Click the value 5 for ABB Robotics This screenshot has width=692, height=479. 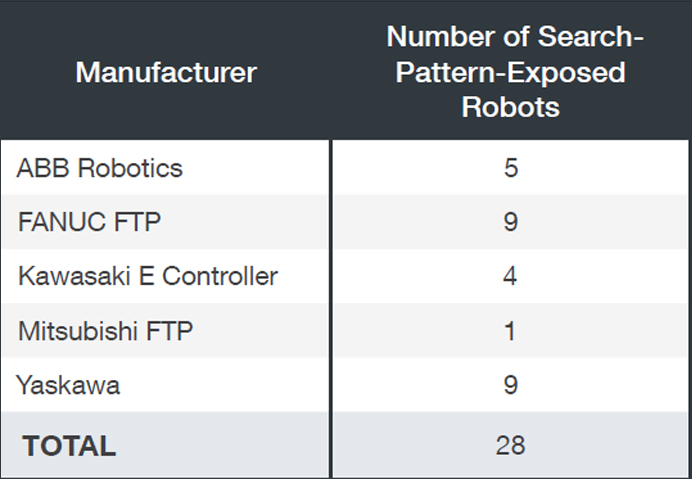(x=510, y=168)
